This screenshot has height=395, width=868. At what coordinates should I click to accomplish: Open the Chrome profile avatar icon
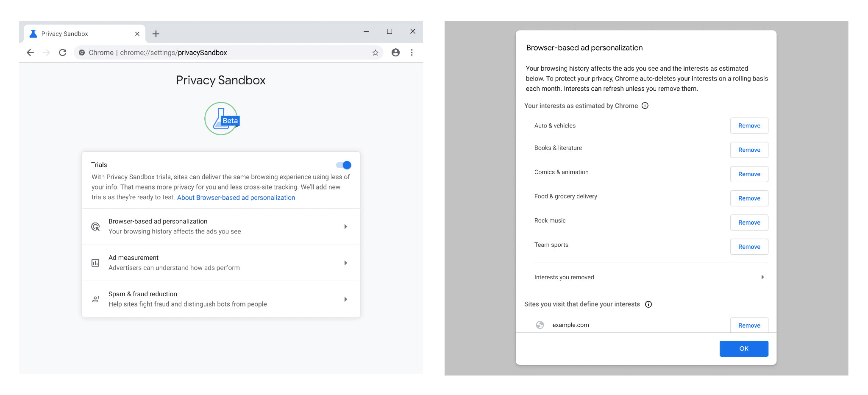click(395, 53)
